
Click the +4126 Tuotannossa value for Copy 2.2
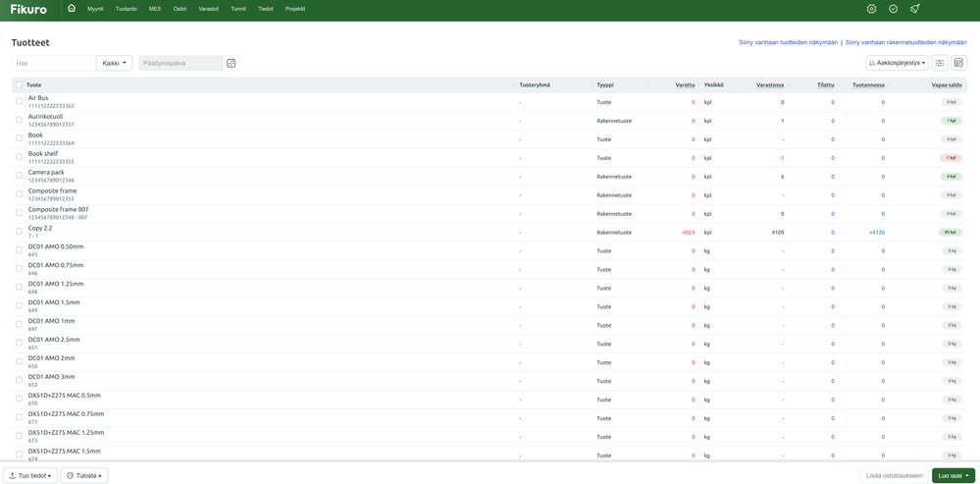click(x=877, y=233)
